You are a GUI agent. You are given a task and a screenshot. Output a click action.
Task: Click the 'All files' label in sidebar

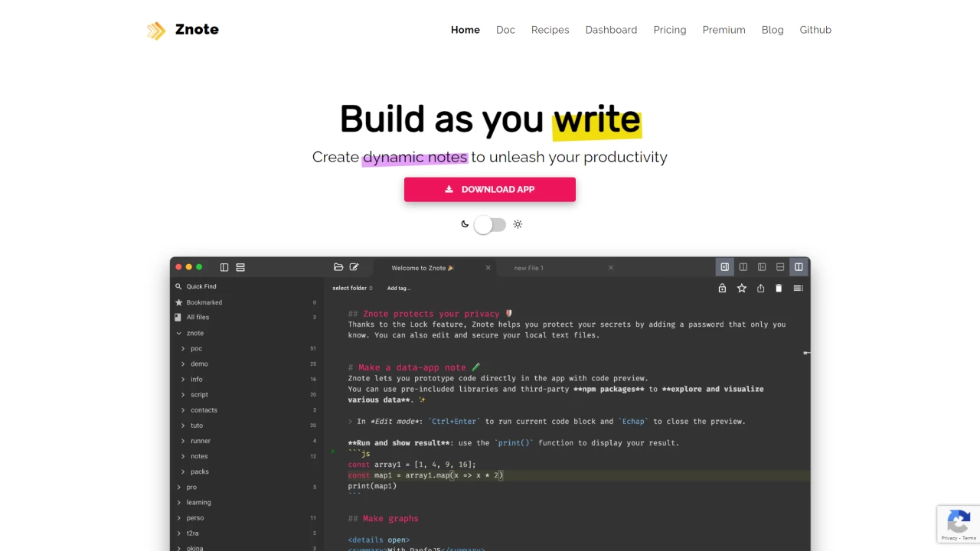[x=198, y=317]
